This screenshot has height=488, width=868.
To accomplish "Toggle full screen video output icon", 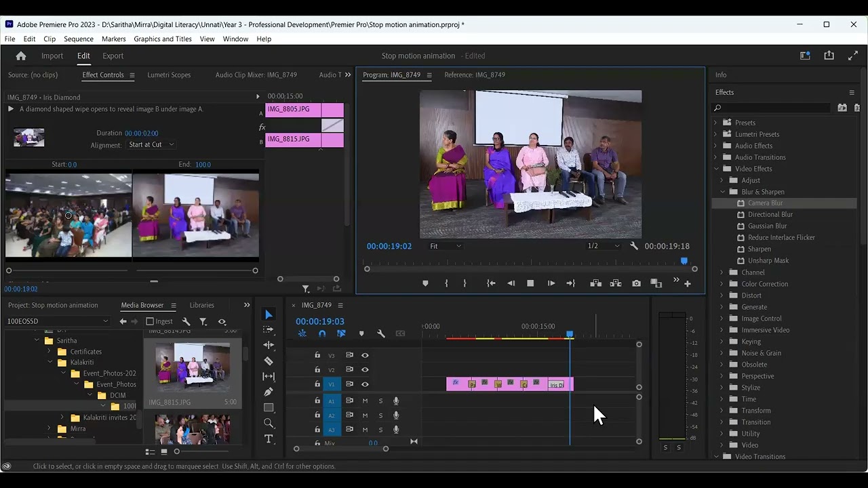I will (853, 56).
